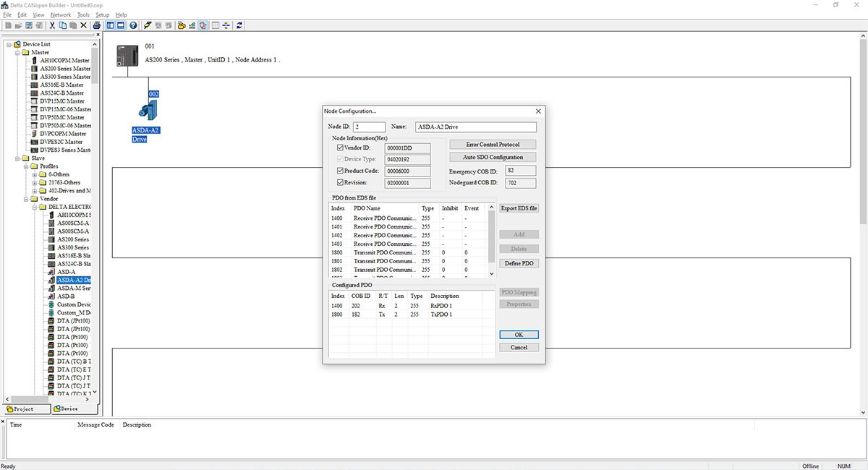The height and width of the screenshot is (470, 868).
Task: Click the PDO from EDS list scrollbar down arrow
Action: pyautogui.click(x=492, y=273)
